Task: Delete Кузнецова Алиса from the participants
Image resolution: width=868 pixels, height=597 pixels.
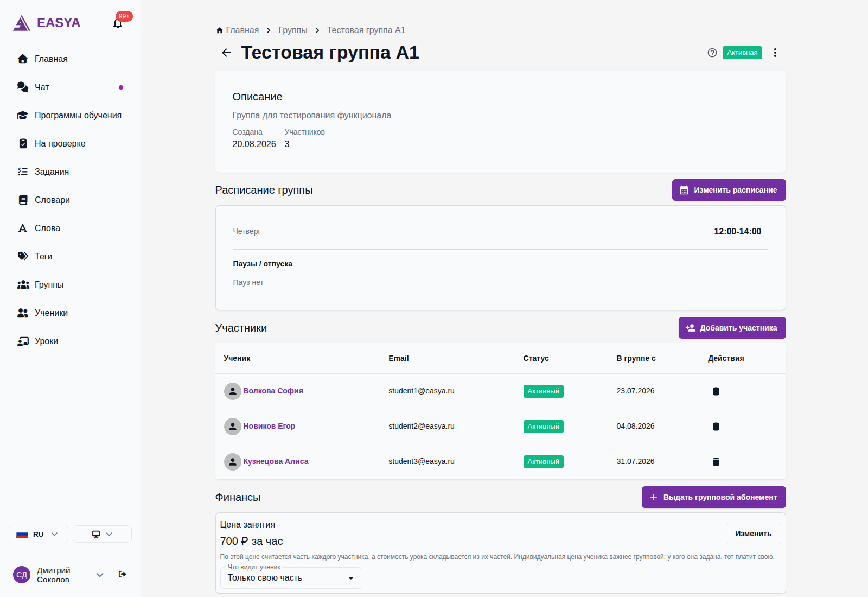Action: (x=716, y=462)
